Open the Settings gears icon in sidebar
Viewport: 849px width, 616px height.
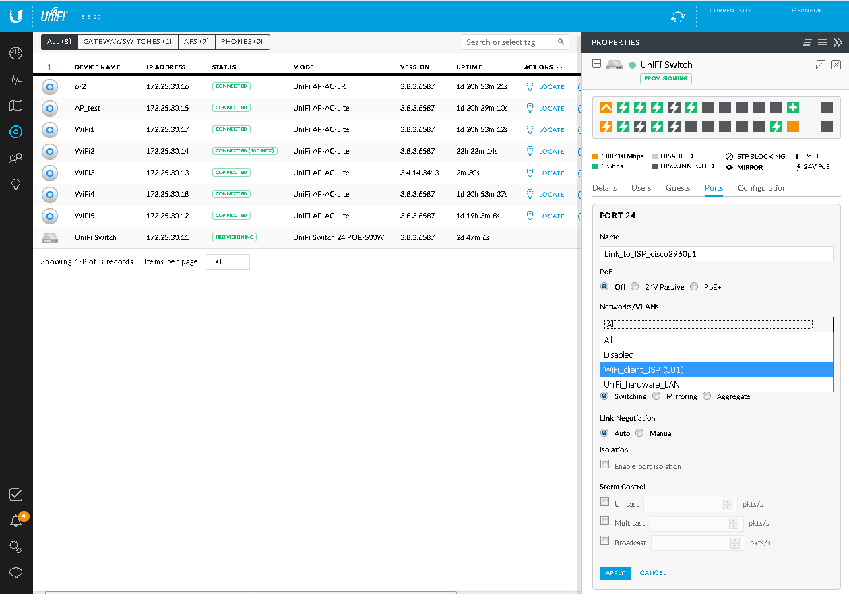16,547
